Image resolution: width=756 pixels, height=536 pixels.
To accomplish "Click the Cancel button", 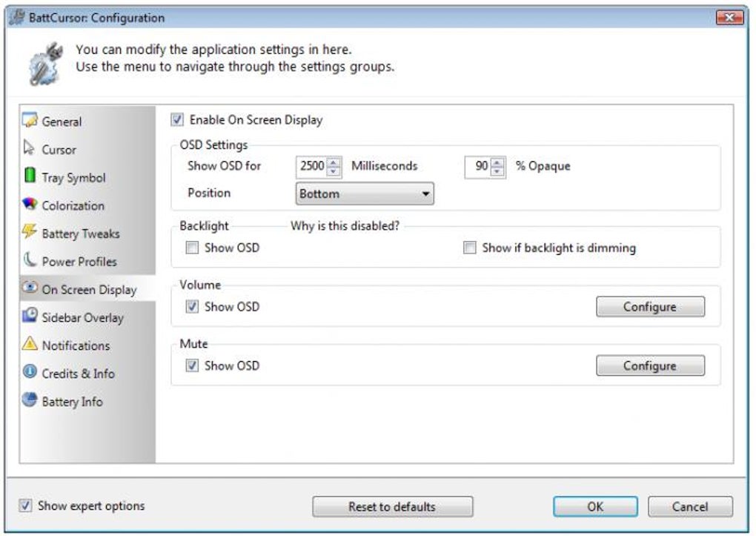I will tap(690, 506).
